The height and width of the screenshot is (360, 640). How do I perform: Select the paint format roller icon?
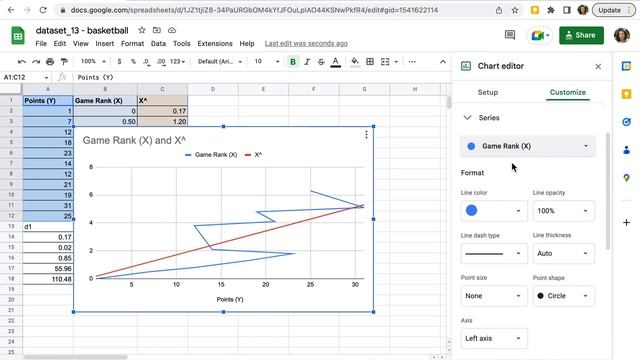coord(64,62)
